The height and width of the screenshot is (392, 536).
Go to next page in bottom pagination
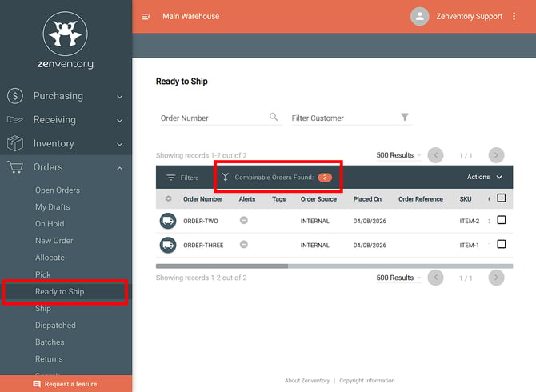[496, 278]
